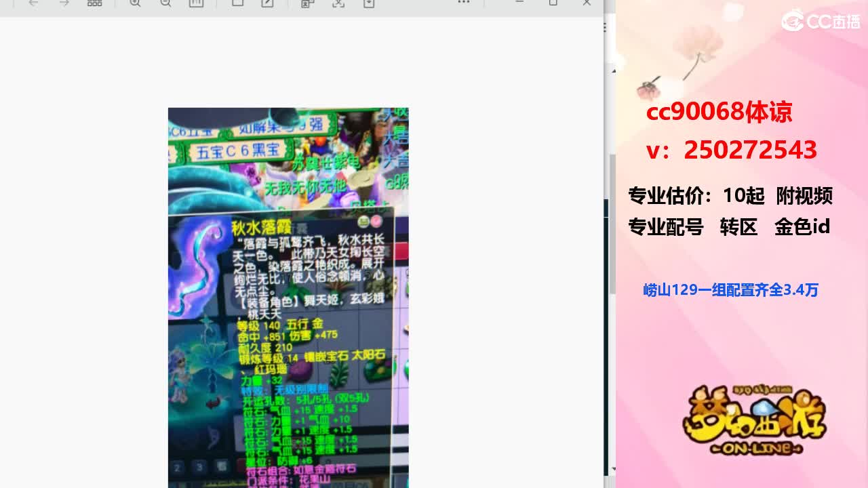The width and height of the screenshot is (868, 488).
Task: Select the CC直播 logo
Action: [821, 21]
